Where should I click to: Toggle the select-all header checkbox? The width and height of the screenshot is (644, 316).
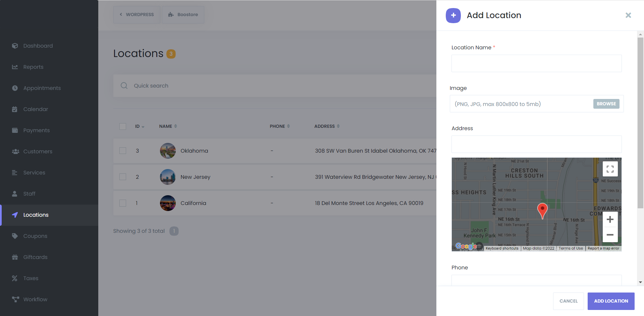[123, 126]
